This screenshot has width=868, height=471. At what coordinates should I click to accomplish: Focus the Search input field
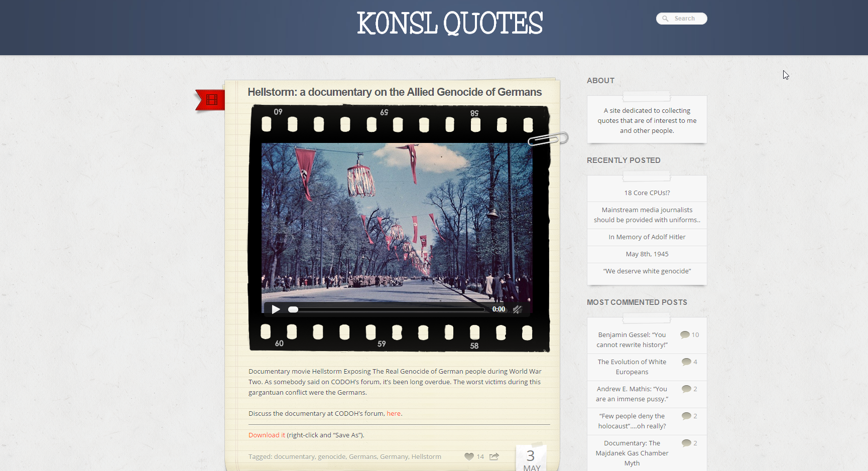pos(682,19)
